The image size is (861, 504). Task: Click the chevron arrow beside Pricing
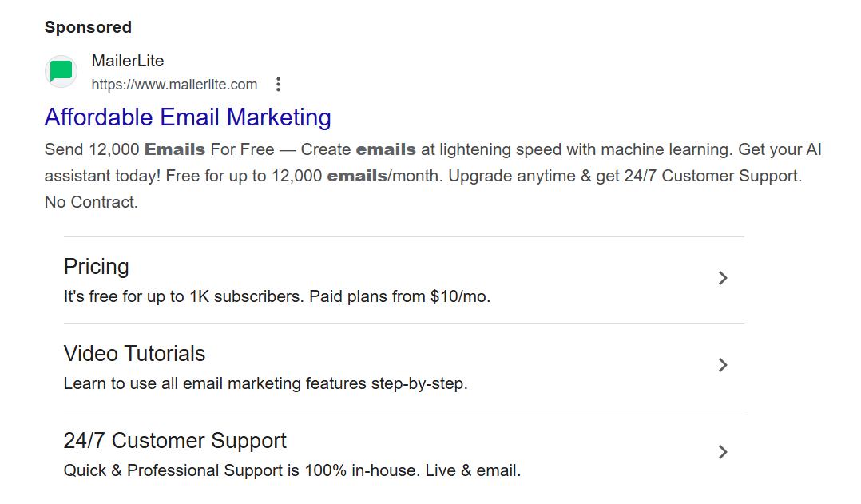[x=722, y=278]
